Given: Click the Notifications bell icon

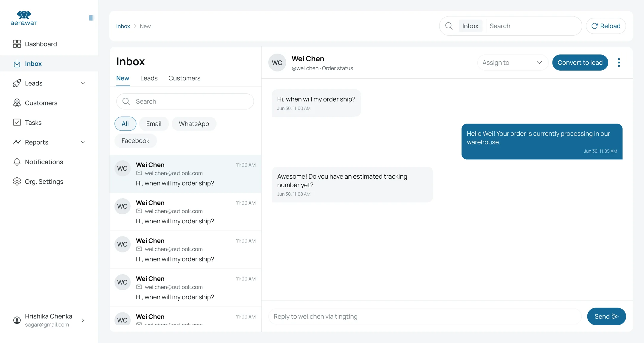Looking at the screenshot, I should (17, 162).
